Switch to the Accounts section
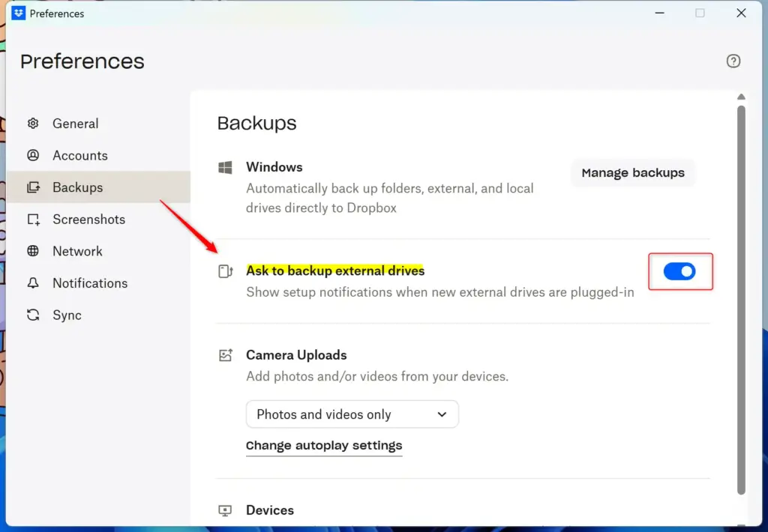 [x=98, y=155]
